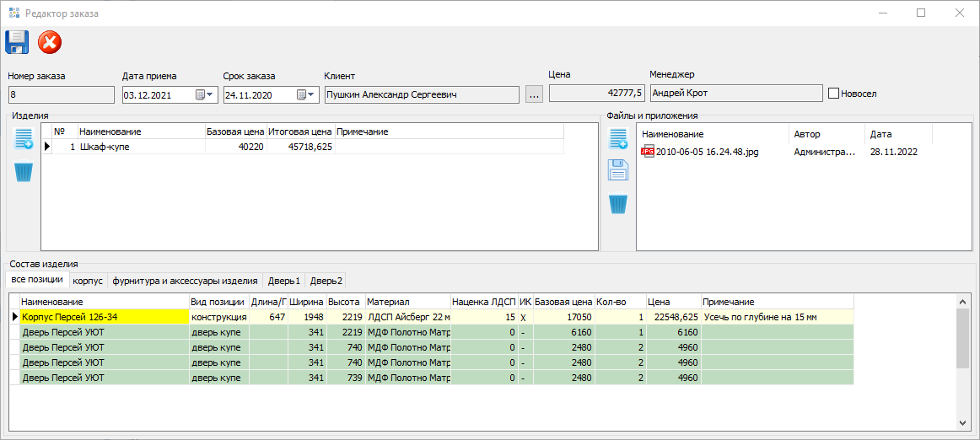
Task: Delete the selected attached file
Action: tap(618, 204)
